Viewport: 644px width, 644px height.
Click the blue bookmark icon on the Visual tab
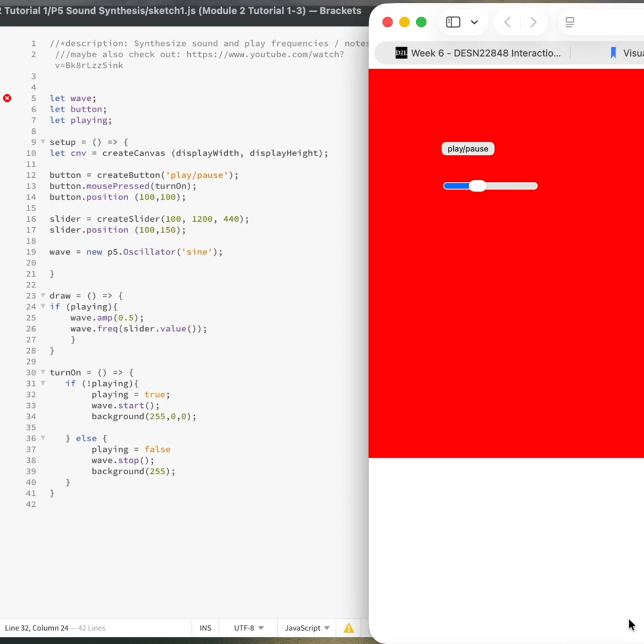pos(614,53)
